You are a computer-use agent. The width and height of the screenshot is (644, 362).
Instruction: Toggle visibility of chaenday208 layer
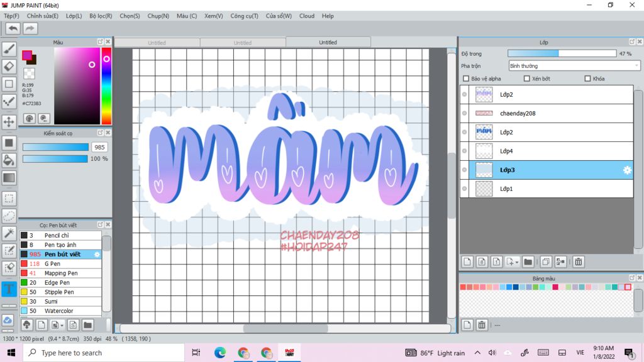coord(464,113)
